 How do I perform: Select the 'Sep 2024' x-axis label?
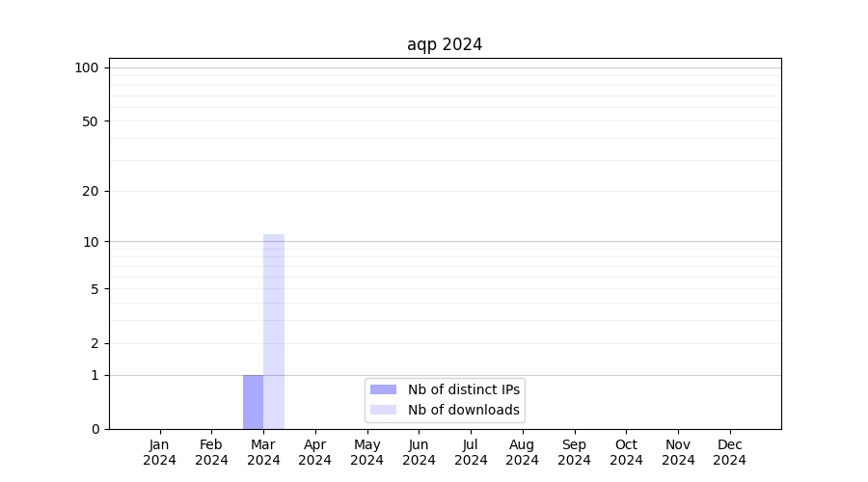click(x=574, y=452)
